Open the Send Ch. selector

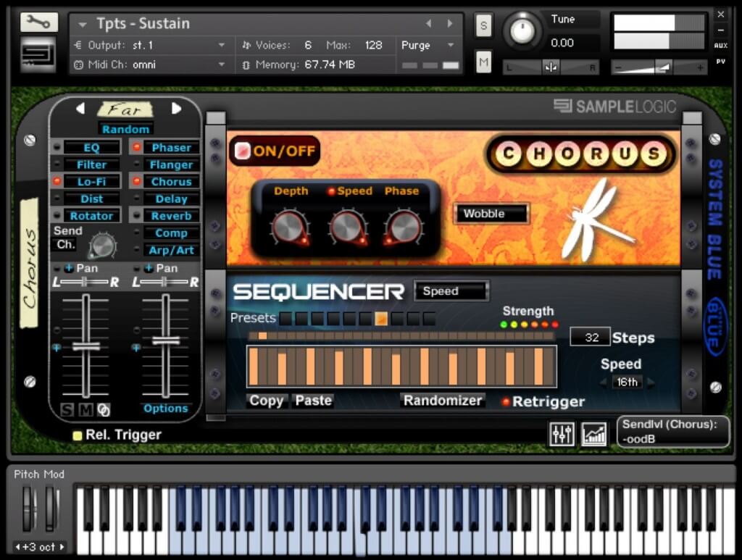[65, 245]
